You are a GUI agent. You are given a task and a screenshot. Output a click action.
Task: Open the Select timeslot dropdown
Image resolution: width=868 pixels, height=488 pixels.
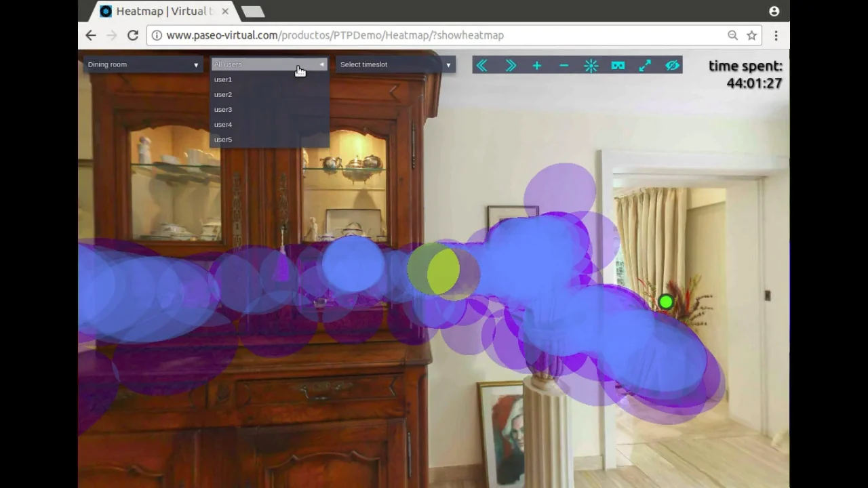point(395,64)
